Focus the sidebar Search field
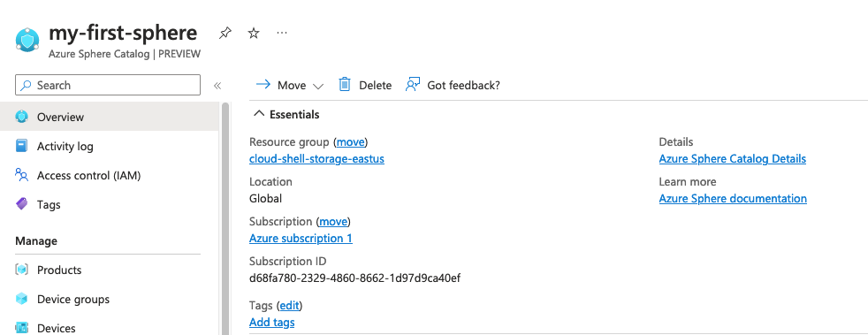The height and width of the screenshot is (335, 868). pyautogui.click(x=108, y=85)
